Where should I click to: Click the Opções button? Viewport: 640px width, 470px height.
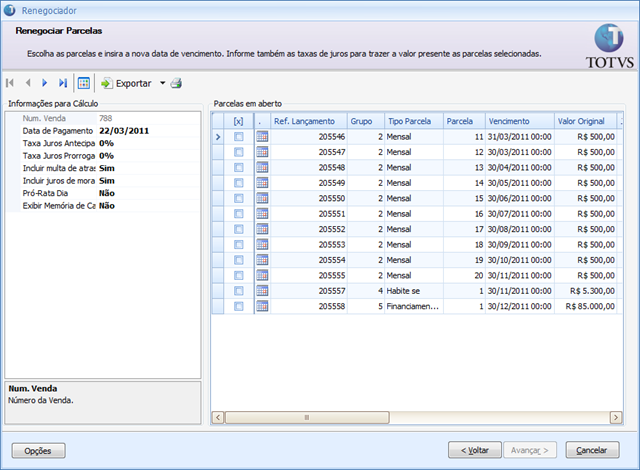click(38, 451)
